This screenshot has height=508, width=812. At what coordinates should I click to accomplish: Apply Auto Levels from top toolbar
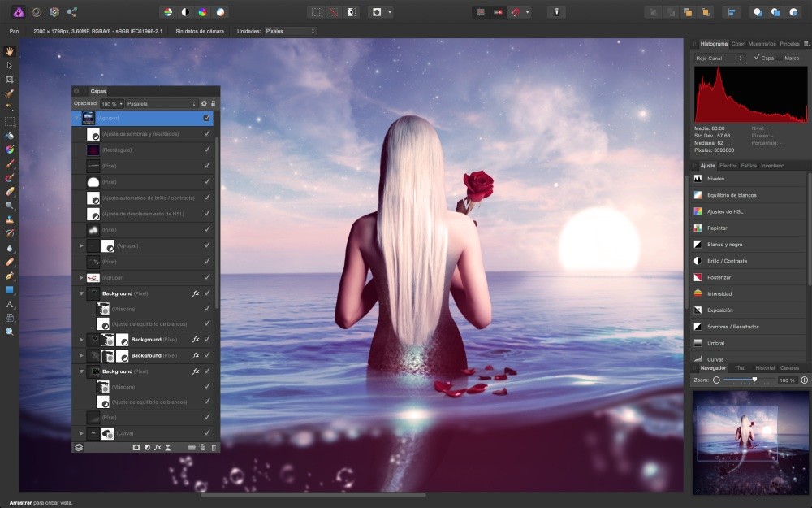168,12
